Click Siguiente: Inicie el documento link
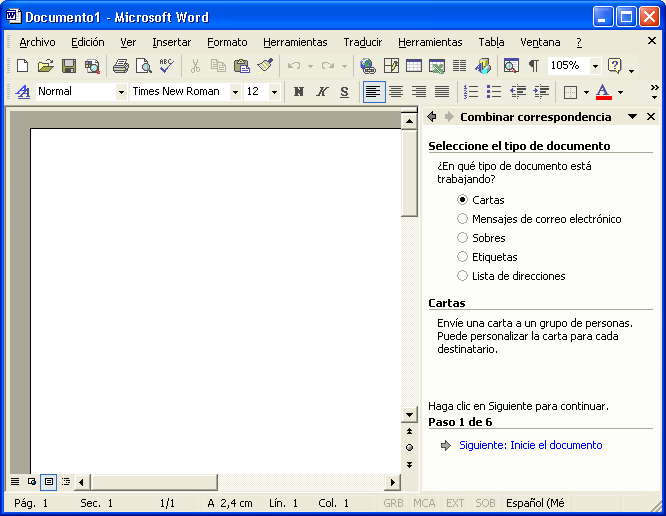666x516 pixels. [x=530, y=445]
